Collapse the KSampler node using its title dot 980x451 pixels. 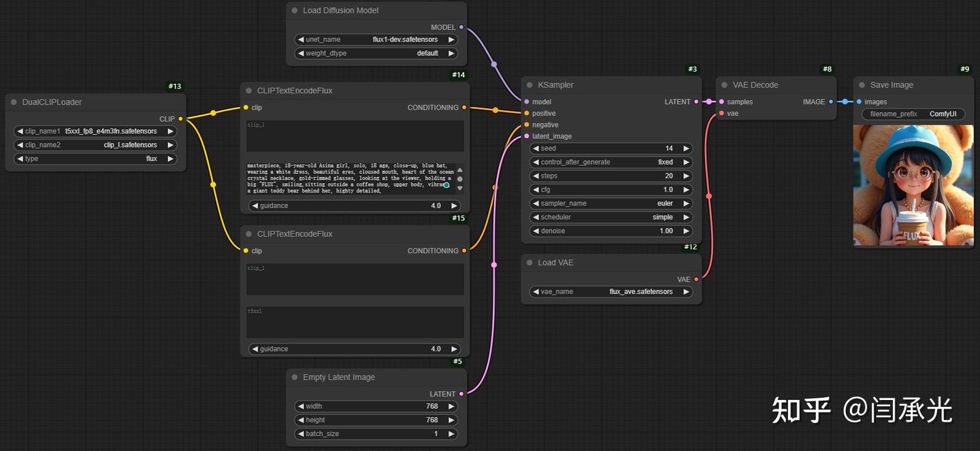tap(529, 85)
